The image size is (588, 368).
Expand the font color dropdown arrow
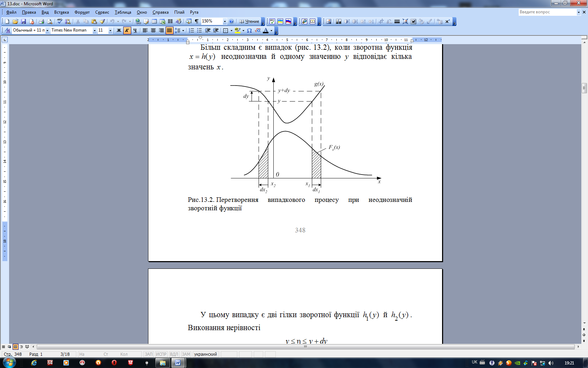[x=271, y=30]
